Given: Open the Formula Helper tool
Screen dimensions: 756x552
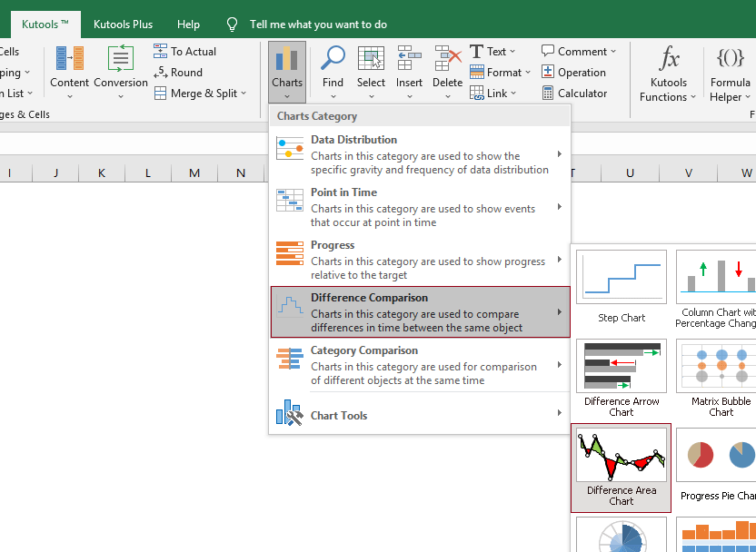Looking at the screenshot, I should (730, 73).
